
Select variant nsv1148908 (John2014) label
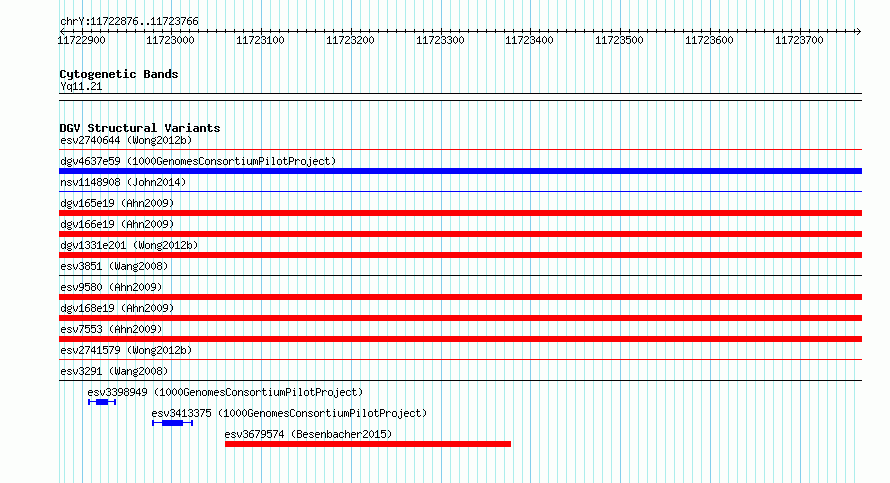(x=123, y=182)
